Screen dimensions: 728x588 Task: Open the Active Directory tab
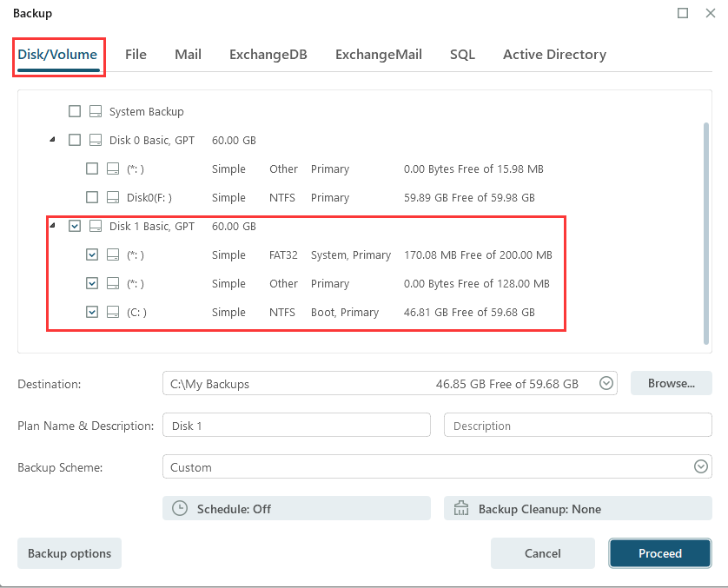point(554,55)
